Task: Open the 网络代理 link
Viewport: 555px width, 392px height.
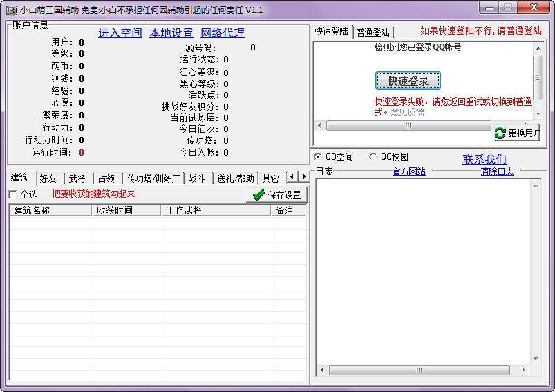Action: pyautogui.click(x=223, y=33)
